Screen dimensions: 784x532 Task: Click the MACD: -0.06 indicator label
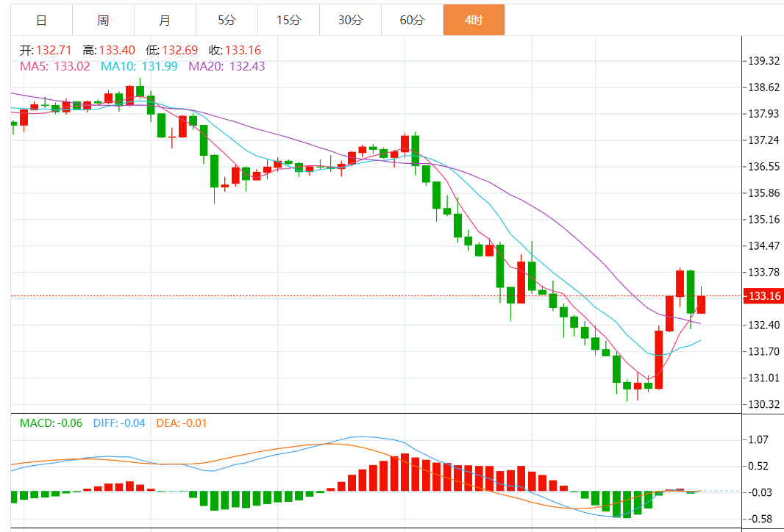[51, 423]
